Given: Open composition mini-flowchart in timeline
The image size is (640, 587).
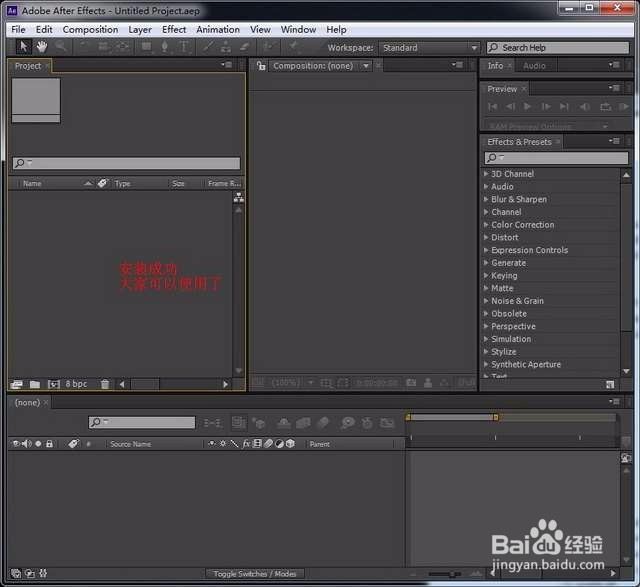Looking at the screenshot, I should click(213, 423).
